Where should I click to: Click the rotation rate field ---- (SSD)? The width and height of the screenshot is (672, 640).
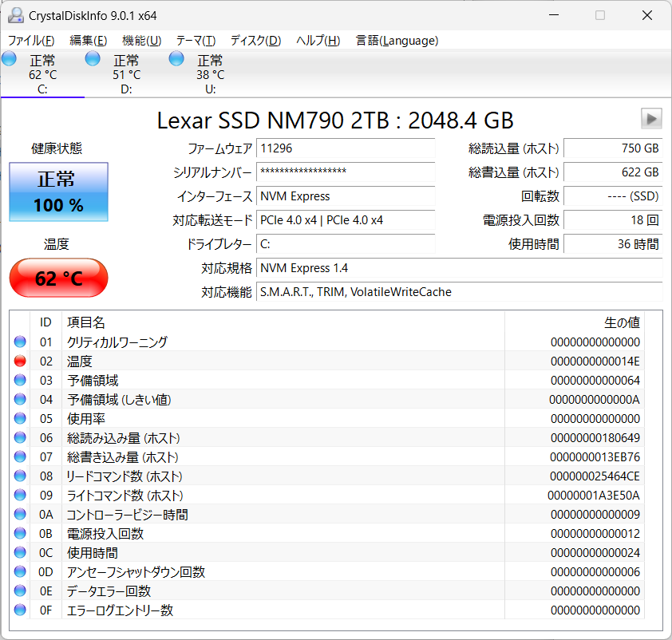[x=613, y=196]
